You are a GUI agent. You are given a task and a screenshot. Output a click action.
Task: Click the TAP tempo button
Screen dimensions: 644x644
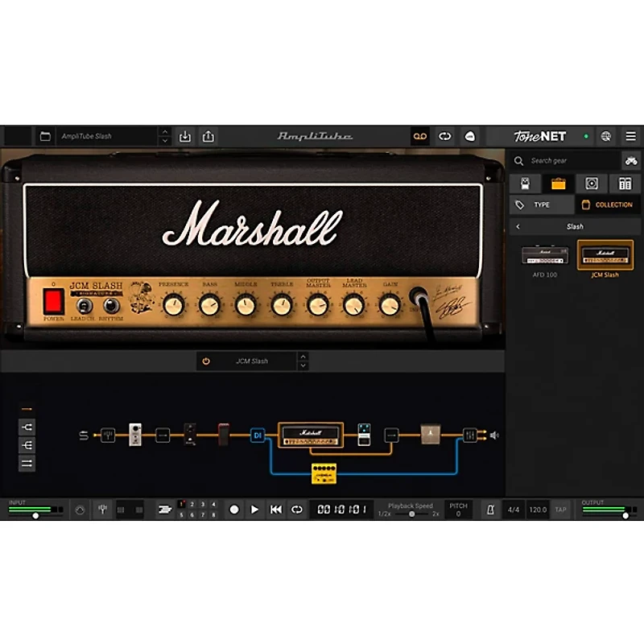[x=560, y=510]
